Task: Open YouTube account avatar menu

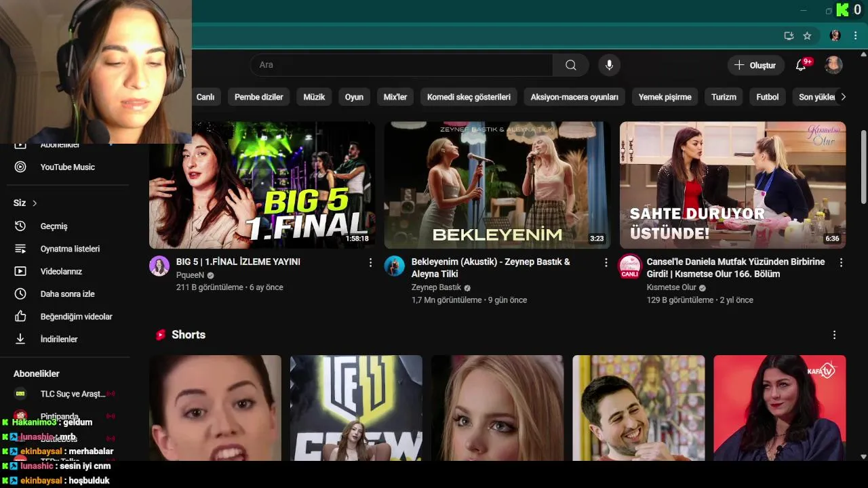Action: pos(833,65)
